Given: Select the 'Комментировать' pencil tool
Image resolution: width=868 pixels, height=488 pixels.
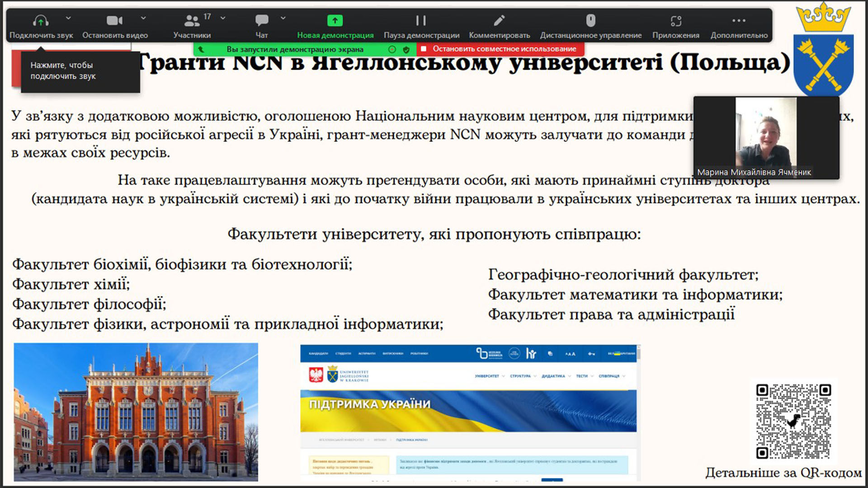Looking at the screenshot, I should (499, 21).
